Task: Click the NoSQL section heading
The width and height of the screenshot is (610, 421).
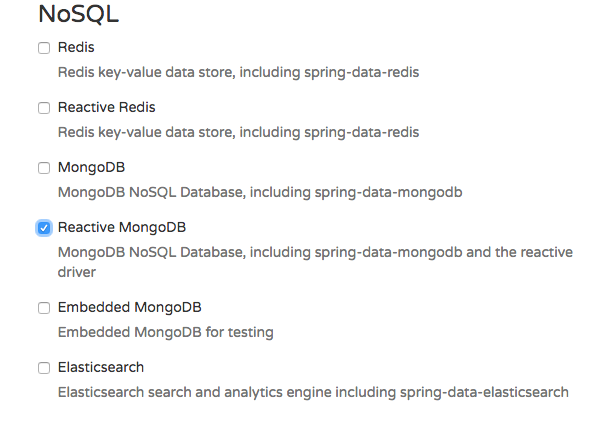Action: [x=79, y=14]
